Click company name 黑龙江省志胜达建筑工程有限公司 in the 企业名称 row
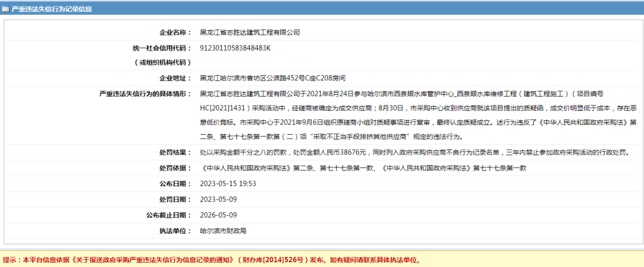Viewport: 644px width, 267px height. 250,32
